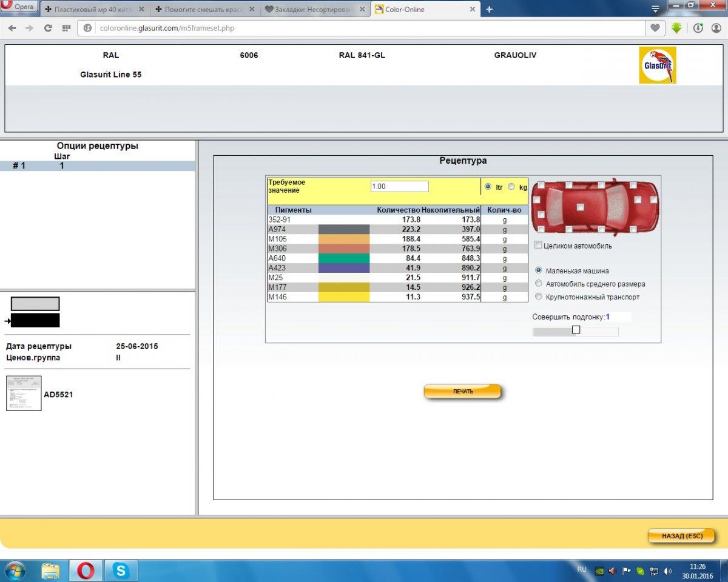Reload the page with refresh icon
728x582 pixels.
(48, 28)
